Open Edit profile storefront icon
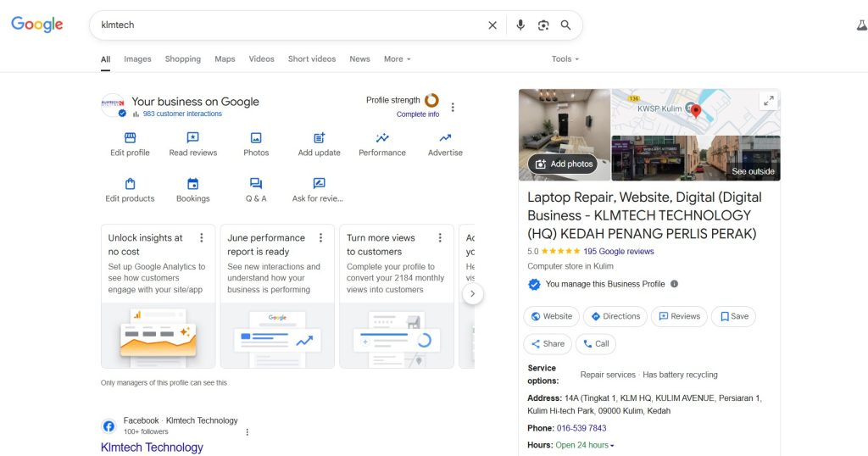 tap(130, 138)
